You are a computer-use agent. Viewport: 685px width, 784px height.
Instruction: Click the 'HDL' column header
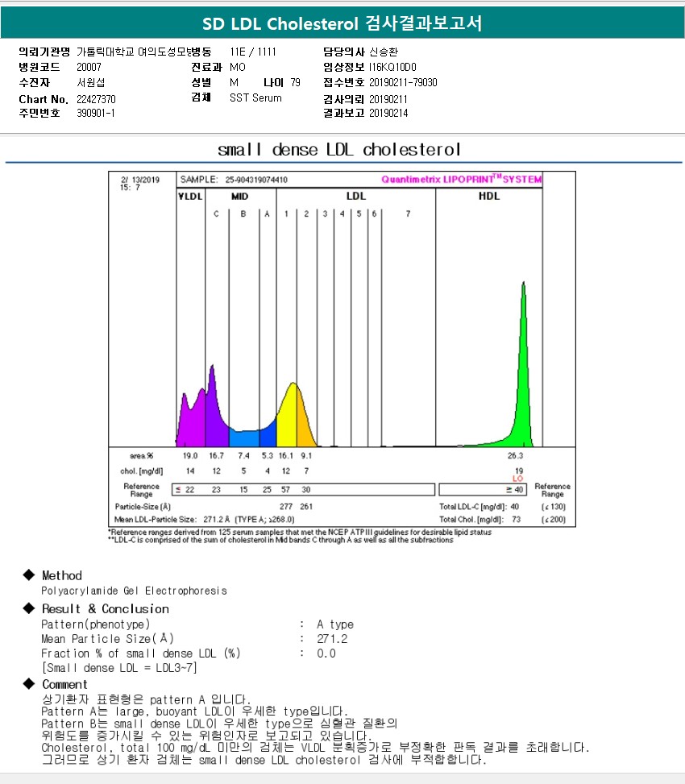pyautogui.click(x=489, y=196)
